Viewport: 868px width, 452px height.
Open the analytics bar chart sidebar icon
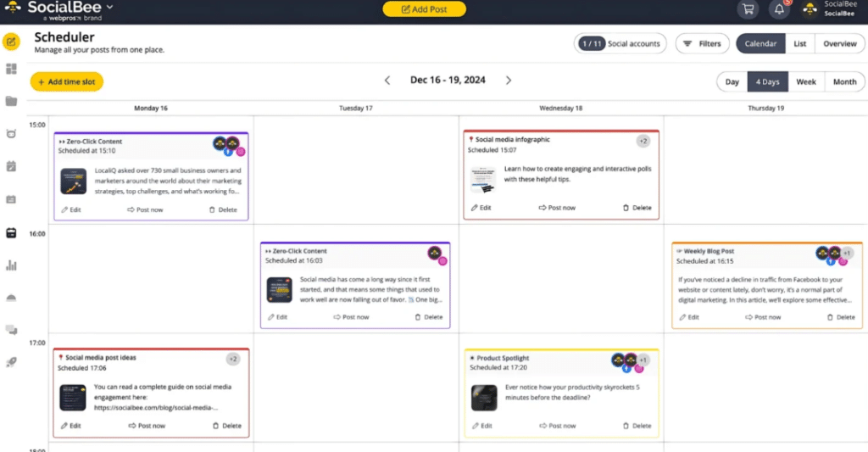click(x=11, y=265)
